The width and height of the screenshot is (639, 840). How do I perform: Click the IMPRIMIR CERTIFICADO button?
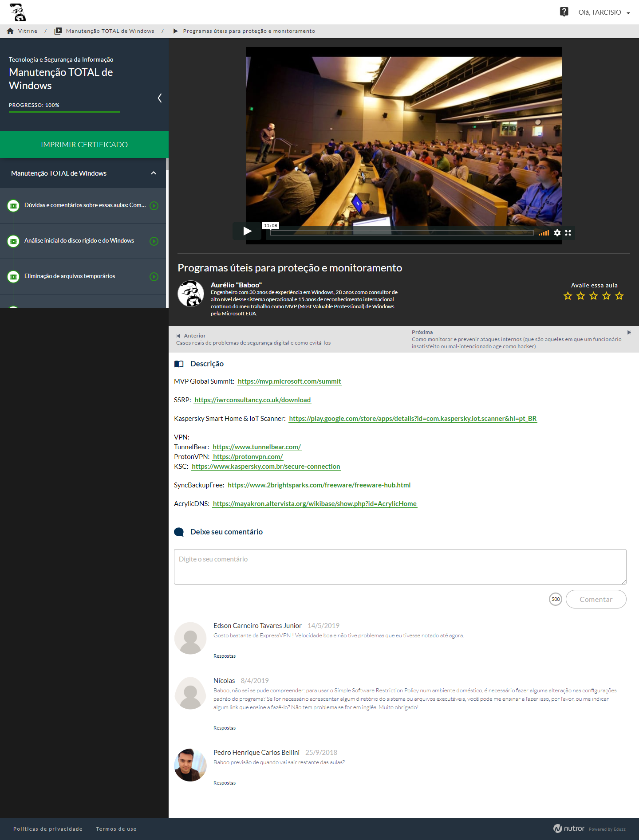click(84, 145)
